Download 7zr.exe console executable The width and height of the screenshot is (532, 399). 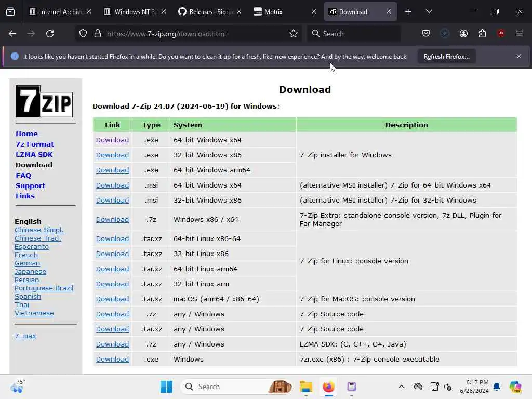click(x=112, y=360)
